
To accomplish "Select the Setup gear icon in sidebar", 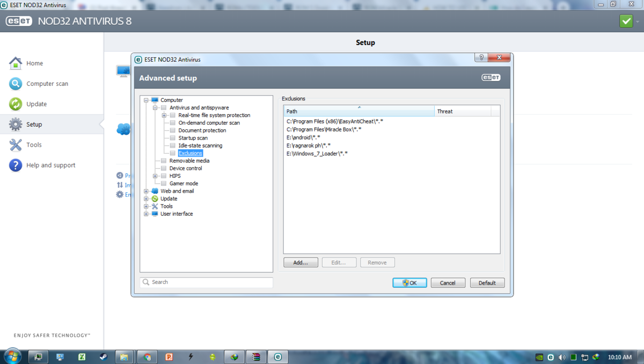I will pyautogui.click(x=16, y=124).
